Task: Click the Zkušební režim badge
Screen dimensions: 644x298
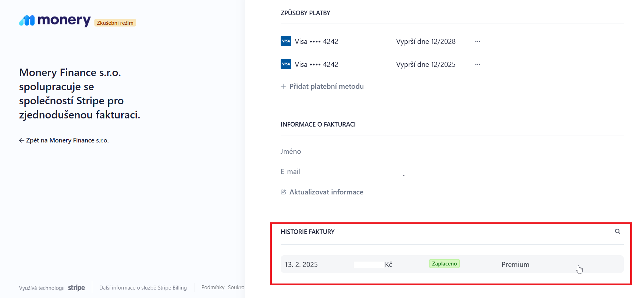Action: pos(115,23)
